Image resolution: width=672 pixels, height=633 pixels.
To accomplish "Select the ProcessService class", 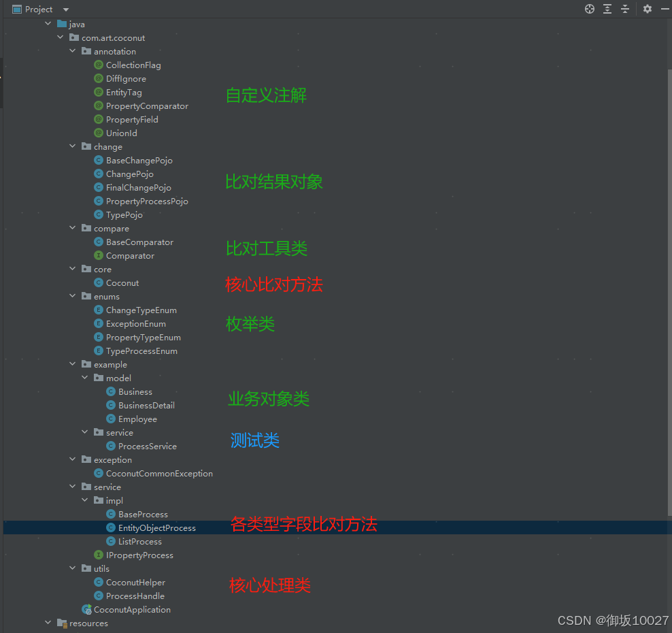I will 148,447.
